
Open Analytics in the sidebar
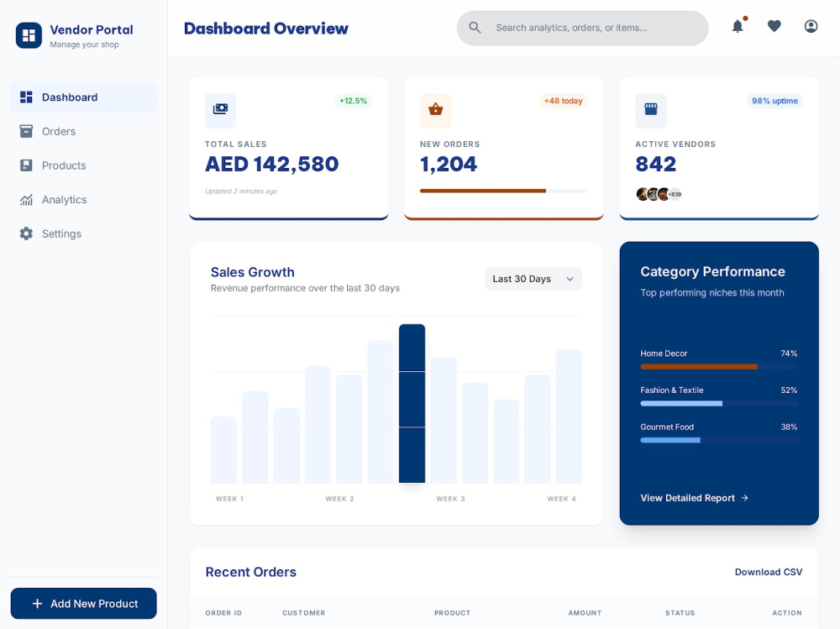pyautogui.click(x=83, y=200)
